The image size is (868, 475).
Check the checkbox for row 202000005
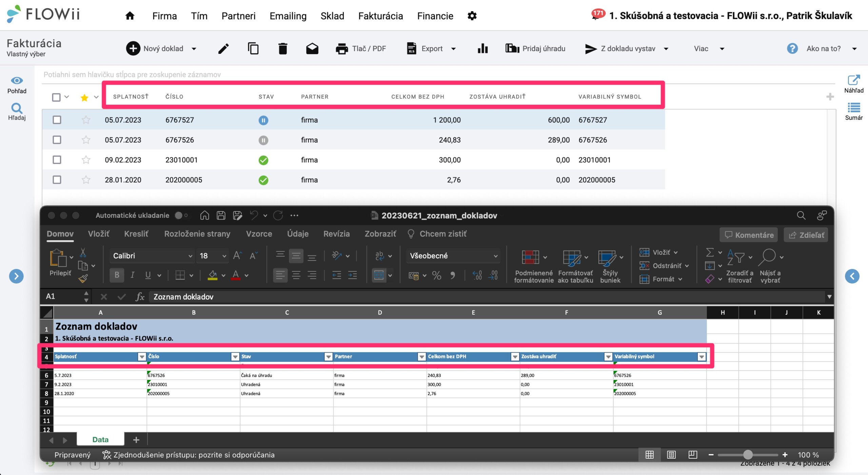(57, 180)
